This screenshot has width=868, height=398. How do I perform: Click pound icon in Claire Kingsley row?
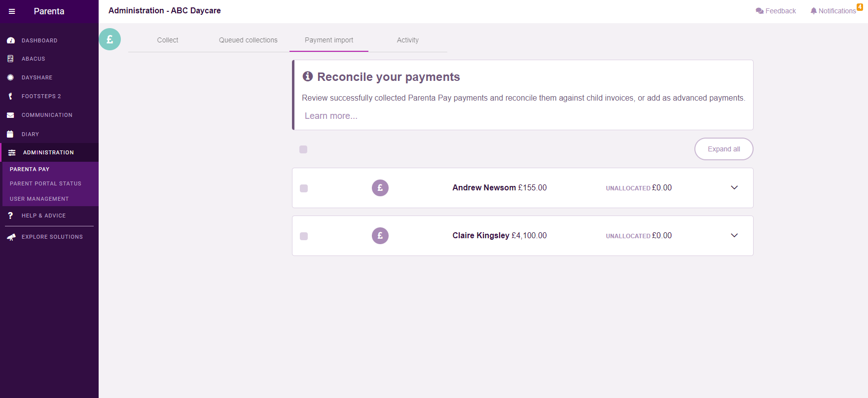coord(380,236)
